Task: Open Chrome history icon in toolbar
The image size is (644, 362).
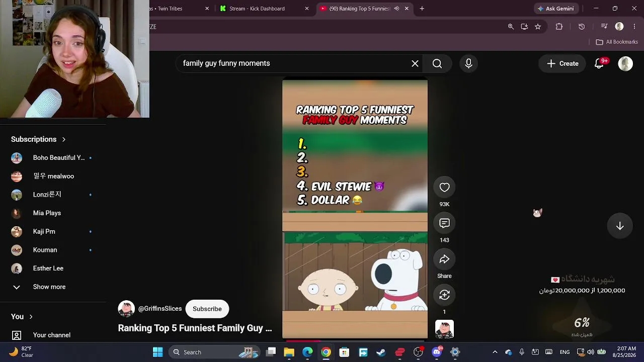Action: pyautogui.click(x=582, y=27)
